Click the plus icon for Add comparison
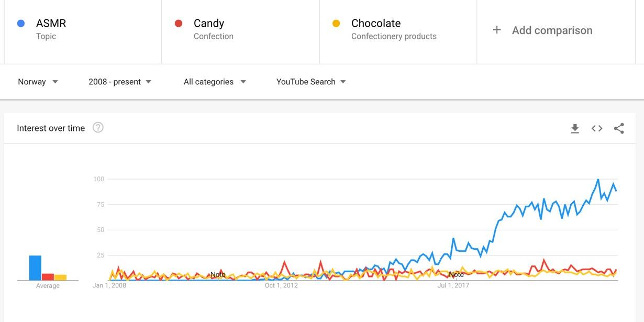This screenshot has height=322, width=644. pos(497,30)
